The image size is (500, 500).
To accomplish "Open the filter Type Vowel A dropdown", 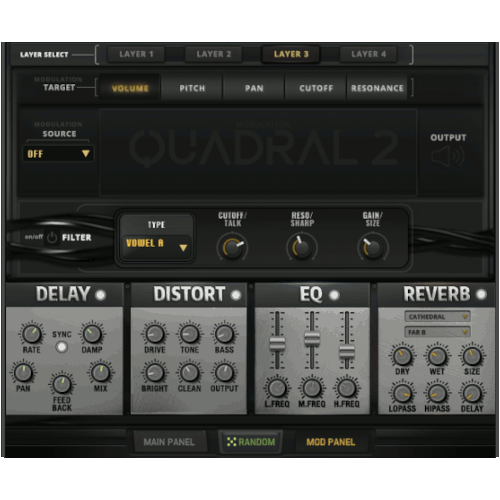I will [x=156, y=247].
